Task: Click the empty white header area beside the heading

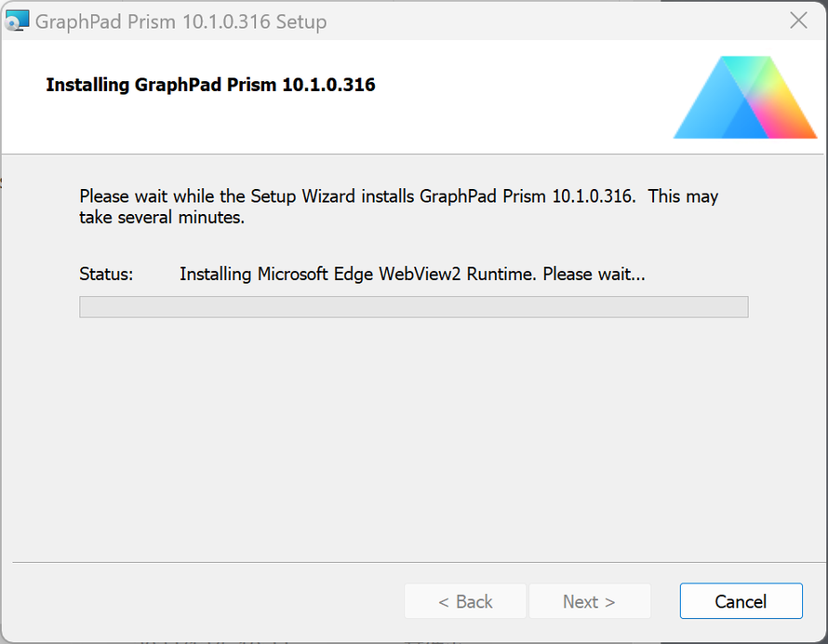Action: [521, 102]
